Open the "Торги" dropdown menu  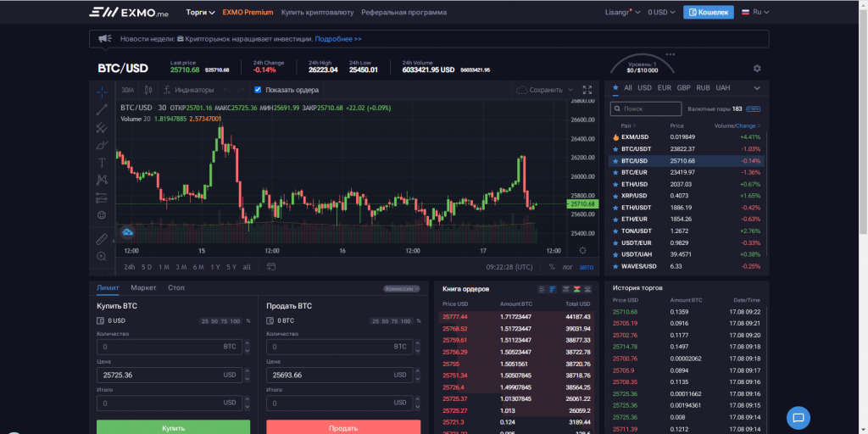(x=199, y=13)
